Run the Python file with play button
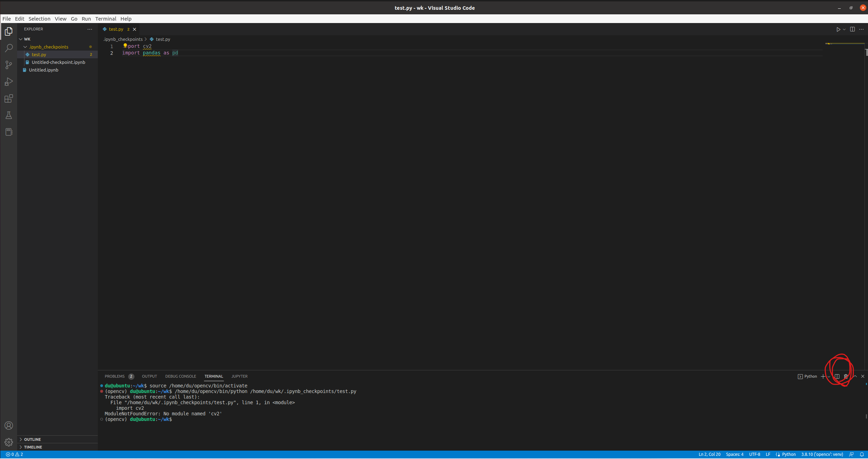The height and width of the screenshot is (459, 868). click(838, 29)
